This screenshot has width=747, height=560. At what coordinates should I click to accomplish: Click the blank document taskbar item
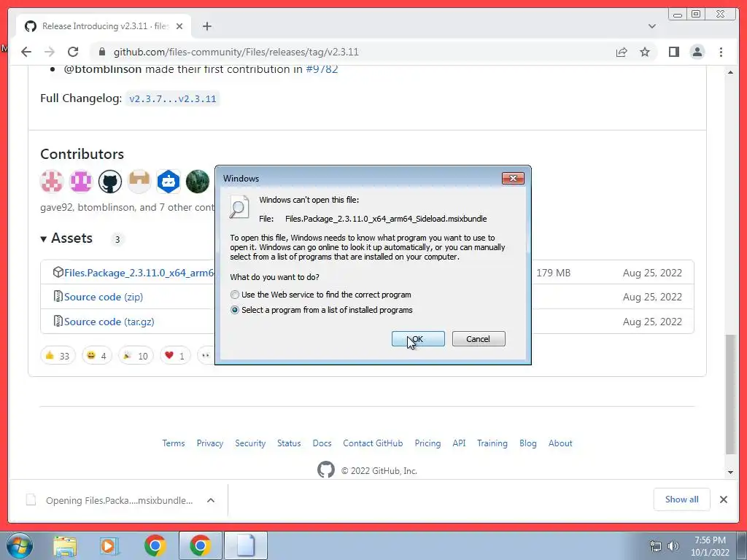pyautogui.click(x=246, y=545)
